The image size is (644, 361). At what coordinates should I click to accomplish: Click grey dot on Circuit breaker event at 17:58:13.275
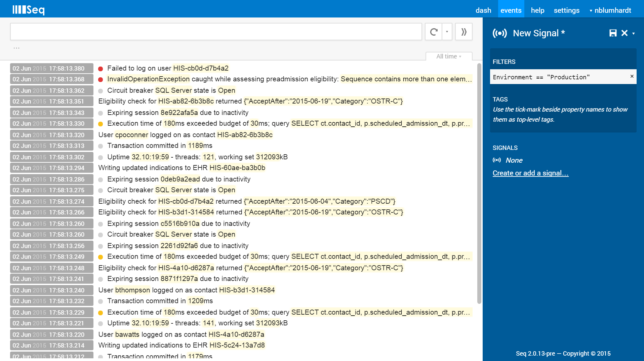(100, 191)
